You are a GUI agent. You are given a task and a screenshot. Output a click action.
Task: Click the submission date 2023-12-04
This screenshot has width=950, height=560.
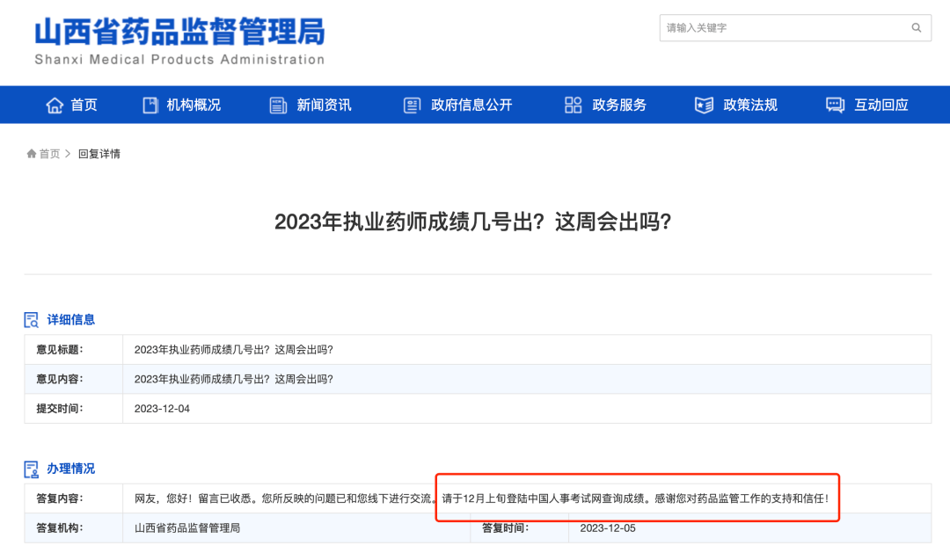coord(162,409)
